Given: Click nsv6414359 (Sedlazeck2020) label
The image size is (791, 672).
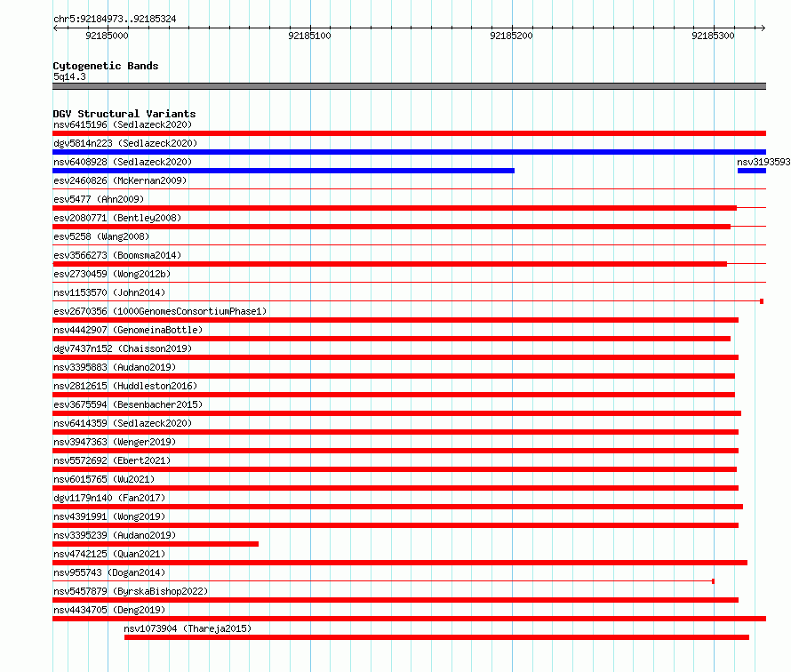Looking at the screenshot, I should (123, 423).
